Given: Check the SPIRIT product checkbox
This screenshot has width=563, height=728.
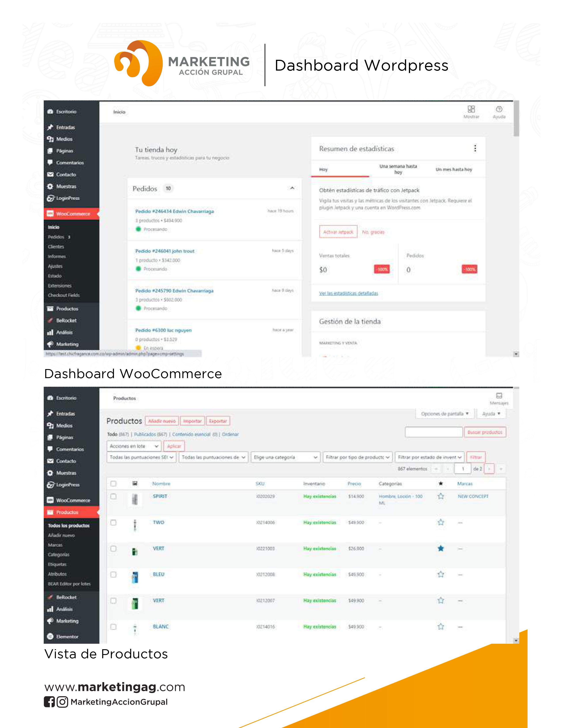Looking at the screenshot, I should [113, 496].
